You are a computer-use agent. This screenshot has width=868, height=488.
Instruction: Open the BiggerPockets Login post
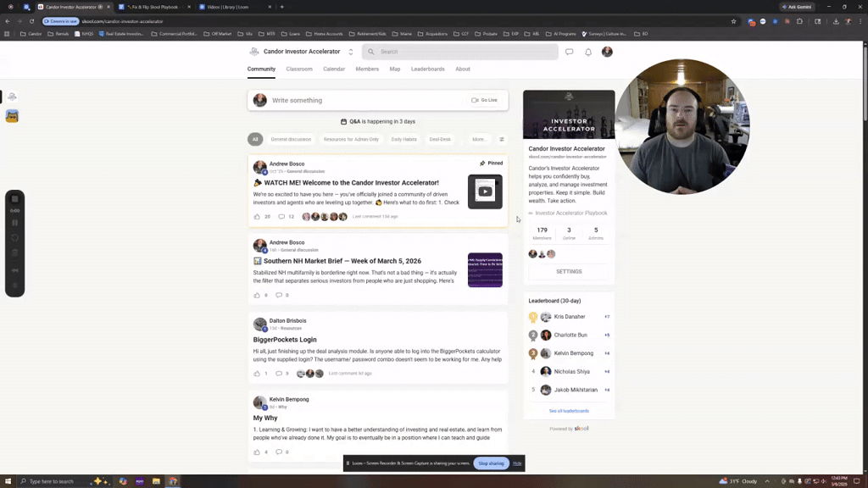[285, 340]
